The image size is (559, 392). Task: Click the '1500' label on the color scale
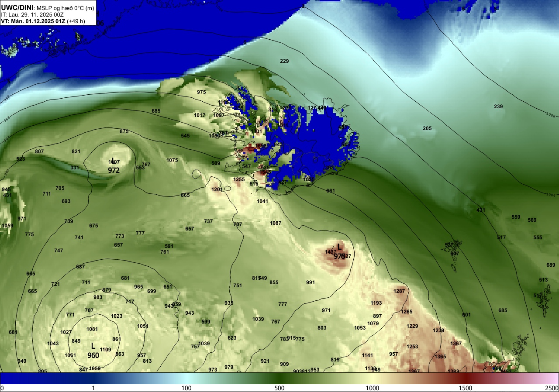[465, 388]
